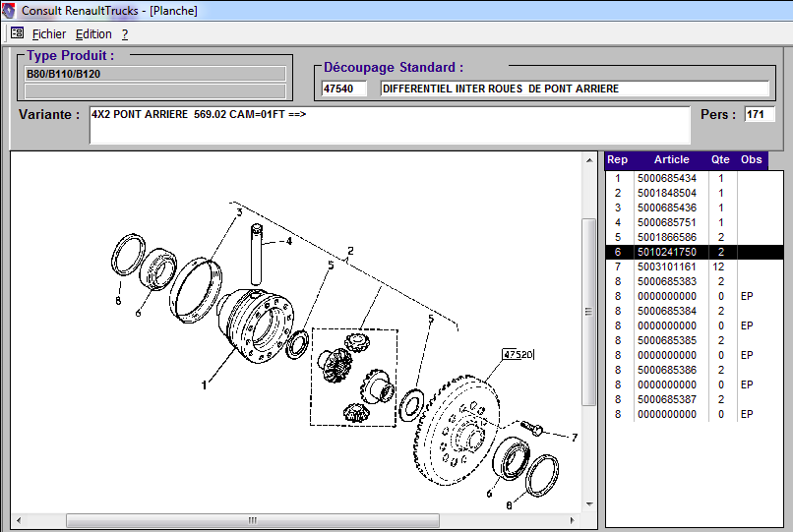The image size is (793, 532).
Task: Click the Variante text box
Action: point(389,125)
